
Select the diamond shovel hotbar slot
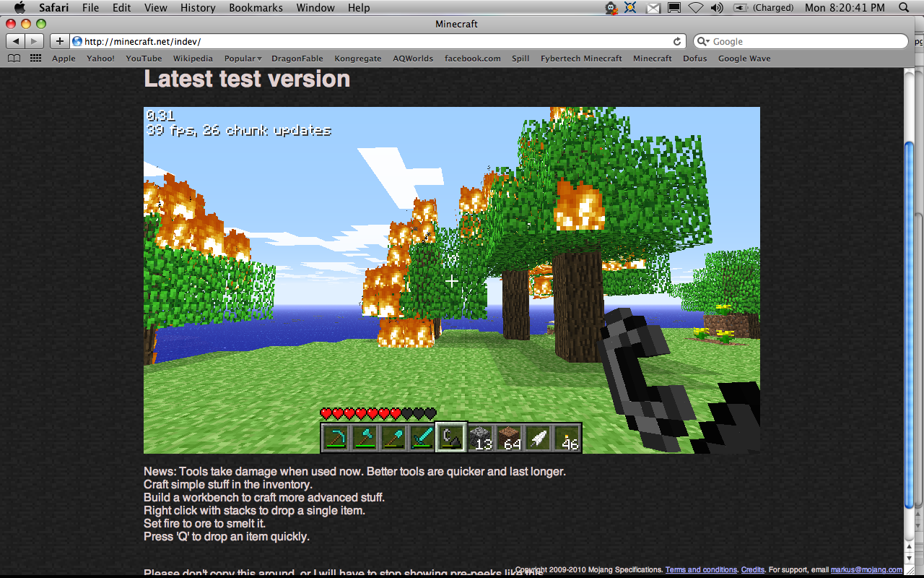coord(394,437)
